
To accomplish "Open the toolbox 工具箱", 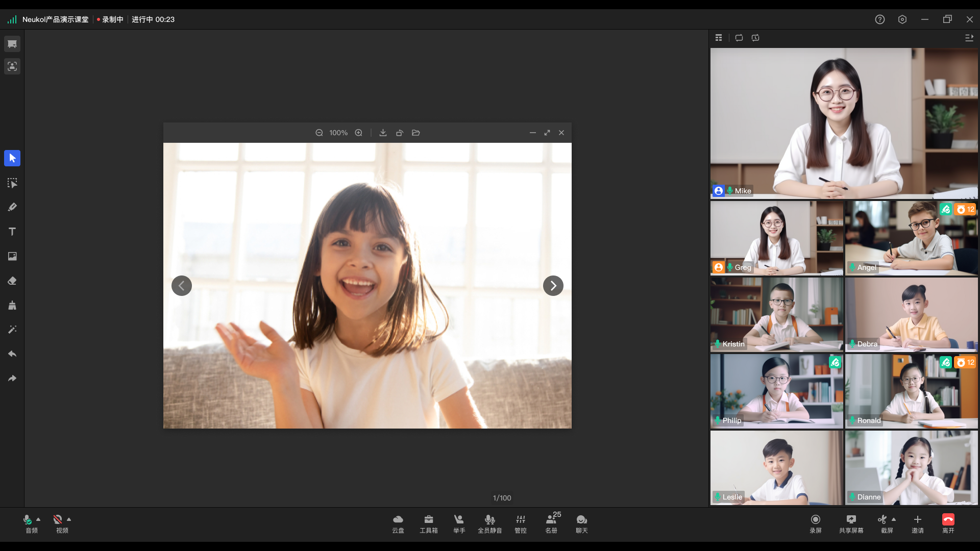I will 428,523.
